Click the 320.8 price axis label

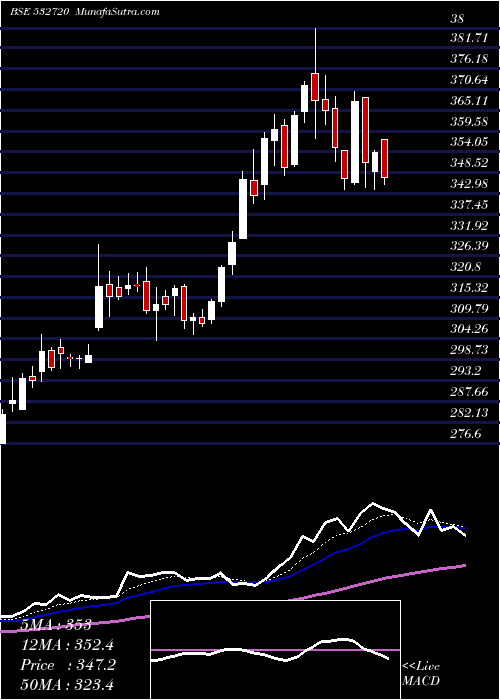pyautogui.click(x=466, y=267)
